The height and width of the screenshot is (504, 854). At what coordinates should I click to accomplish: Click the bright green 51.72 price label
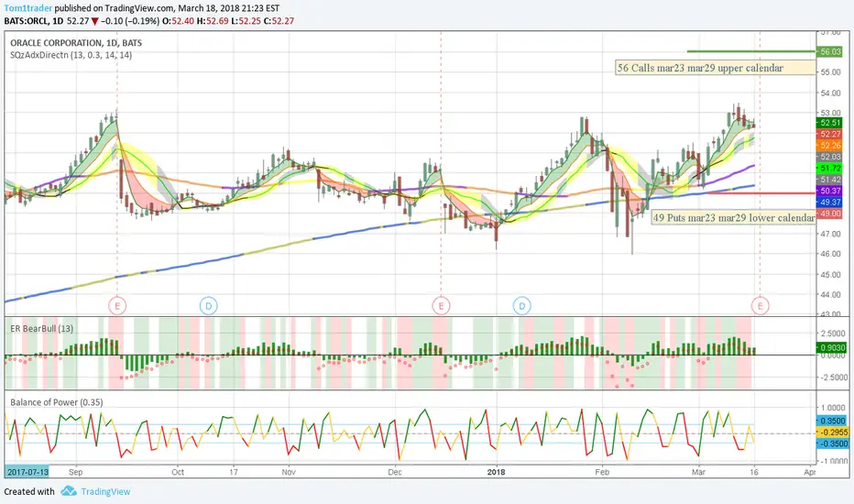[x=830, y=169]
